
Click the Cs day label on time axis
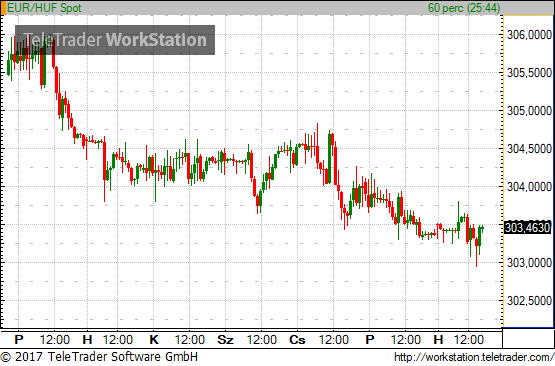tap(297, 340)
